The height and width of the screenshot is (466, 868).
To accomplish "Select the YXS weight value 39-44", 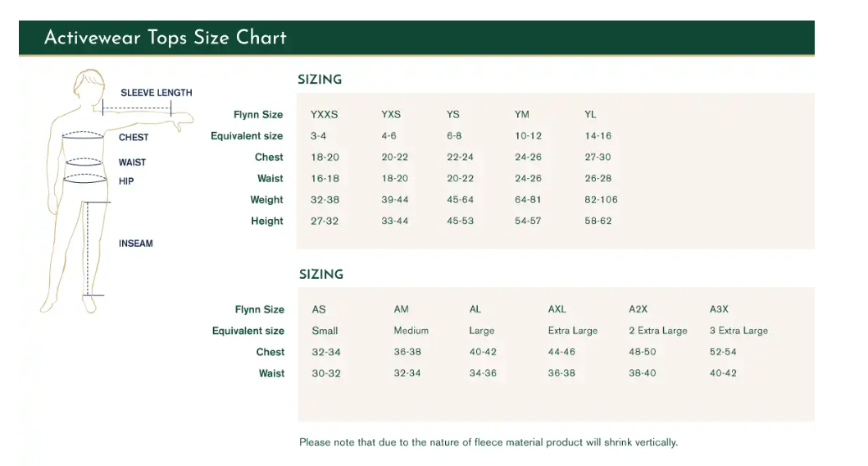I will tap(395, 199).
